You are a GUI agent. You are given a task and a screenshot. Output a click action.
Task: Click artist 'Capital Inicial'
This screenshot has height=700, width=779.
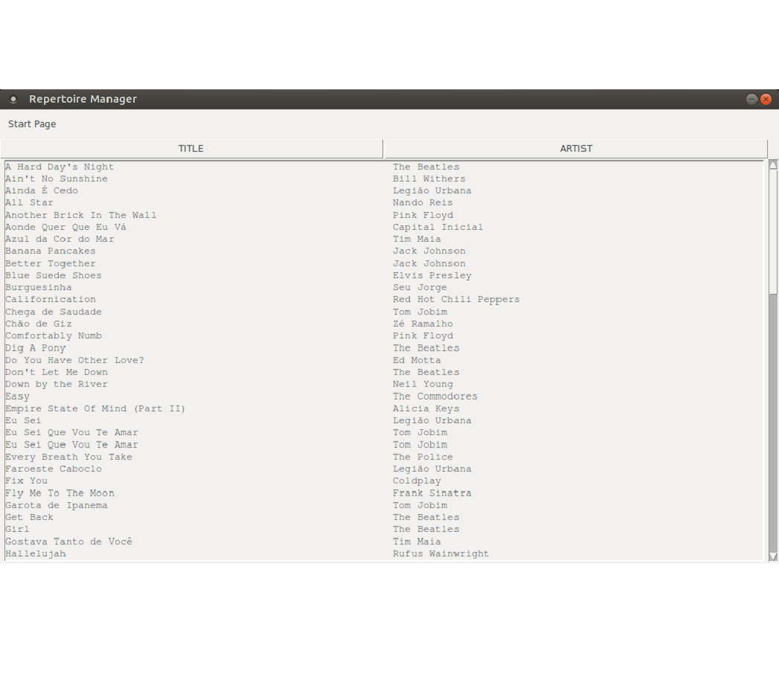pos(438,227)
